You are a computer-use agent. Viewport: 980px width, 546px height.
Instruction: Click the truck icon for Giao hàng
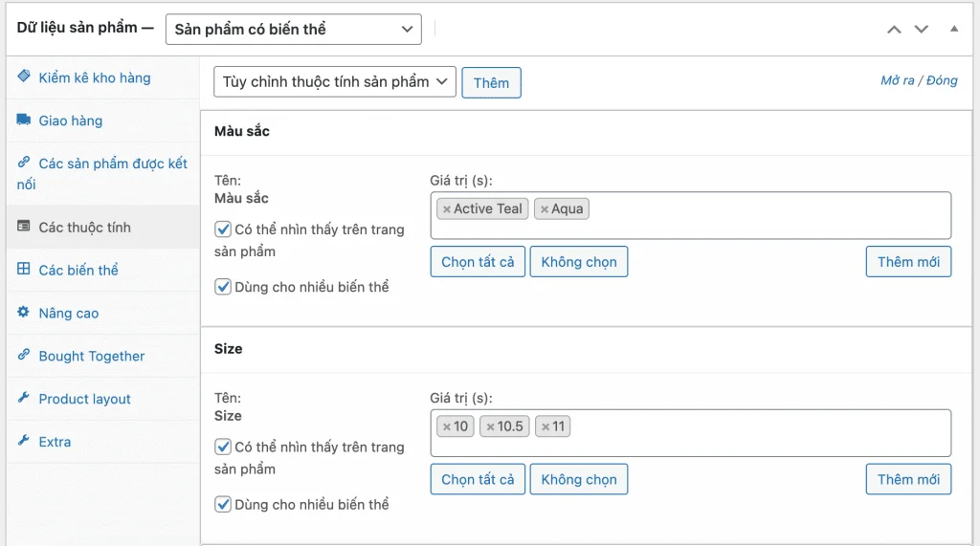[24, 120]
